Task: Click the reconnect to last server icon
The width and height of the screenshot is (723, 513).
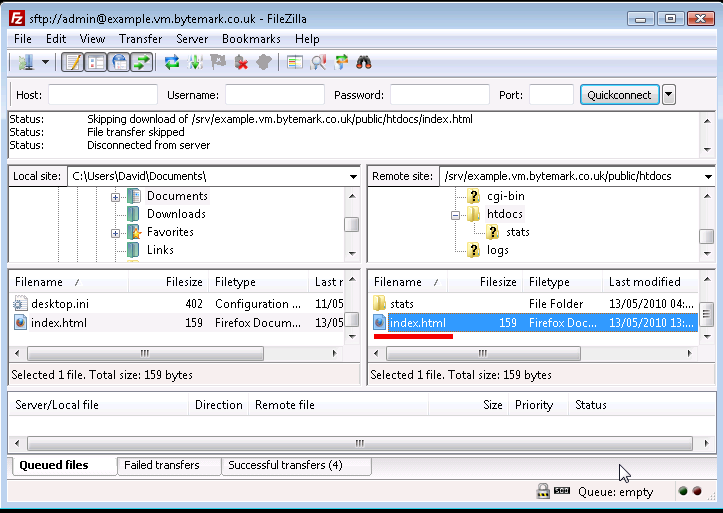Action: [263, 62]
